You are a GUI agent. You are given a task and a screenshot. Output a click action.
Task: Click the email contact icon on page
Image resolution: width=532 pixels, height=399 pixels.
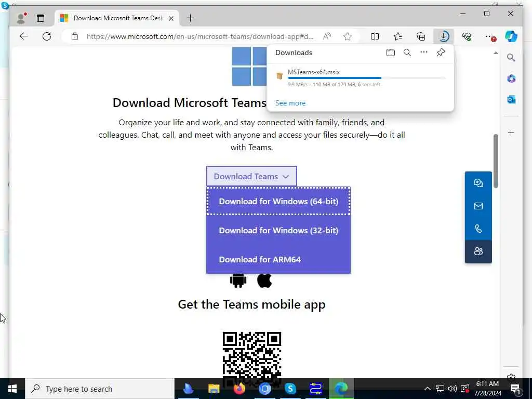pyautogui.click(x=478, y=206)
